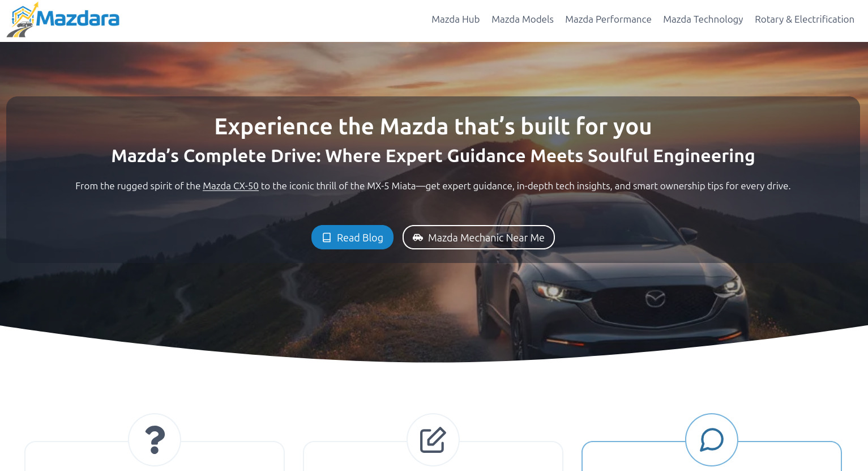Select the card under the question icon

155,456
